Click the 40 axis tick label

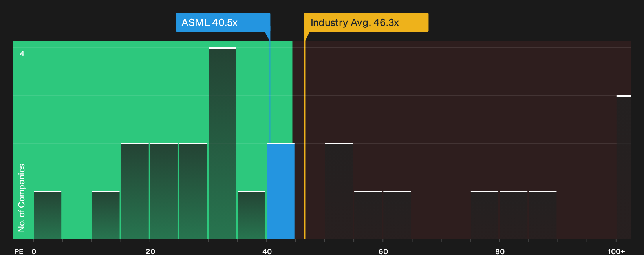pos(267,251)
